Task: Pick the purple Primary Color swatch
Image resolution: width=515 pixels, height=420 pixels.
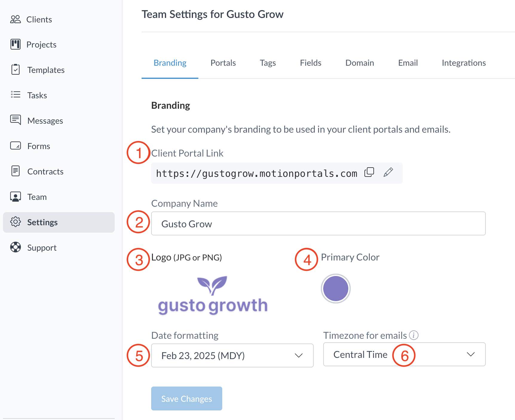Action: [x=336, y=289]
